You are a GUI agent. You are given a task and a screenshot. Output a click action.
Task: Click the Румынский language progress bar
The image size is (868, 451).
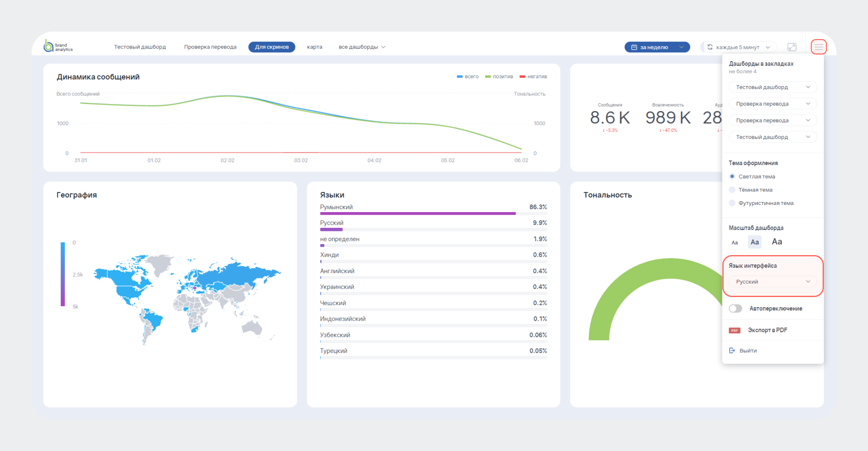point(417,213)
